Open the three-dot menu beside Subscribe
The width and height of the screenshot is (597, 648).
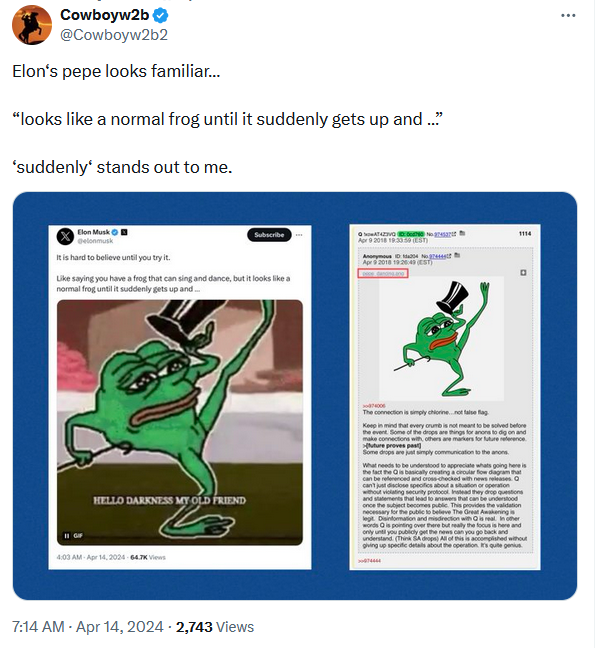[x=299, y=235]
